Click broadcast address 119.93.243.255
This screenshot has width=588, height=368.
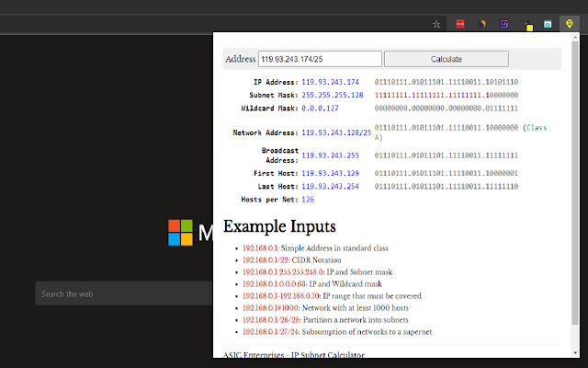pyautogui.click(x=331, y=155)
